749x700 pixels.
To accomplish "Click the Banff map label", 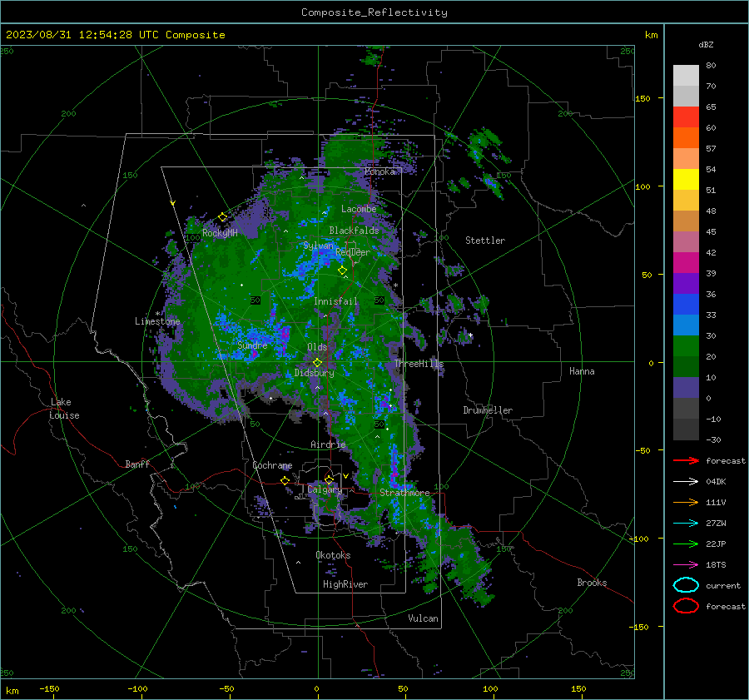I will [x=137, y=464].
